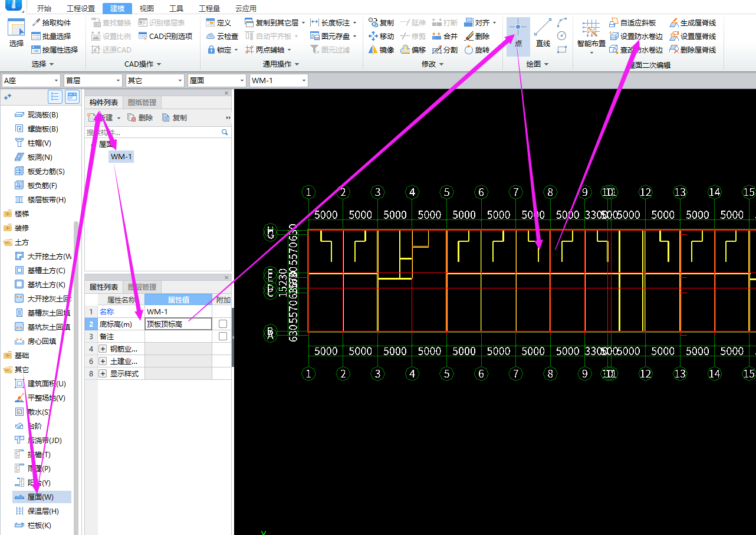The image size is (756, 535).
Task: Expand the 基础 folder in tree
Action: coord(8,355)
